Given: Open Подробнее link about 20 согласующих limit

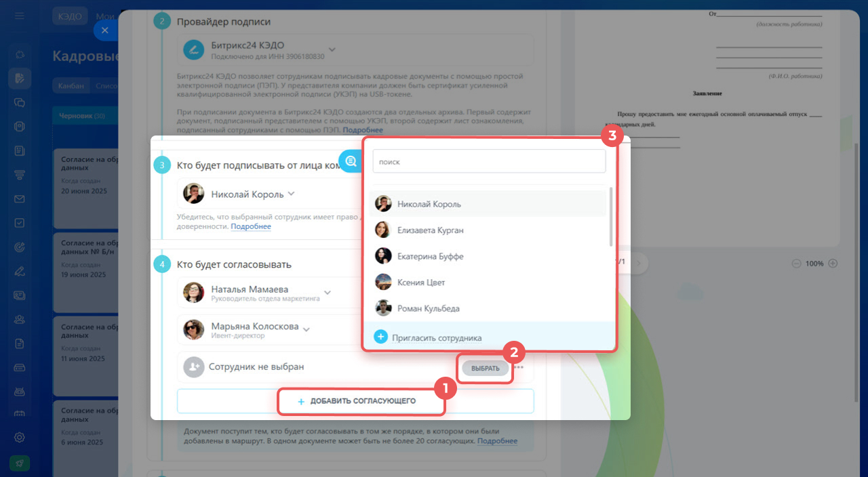Looking at the screenshot, I should [x=497, y=441].
